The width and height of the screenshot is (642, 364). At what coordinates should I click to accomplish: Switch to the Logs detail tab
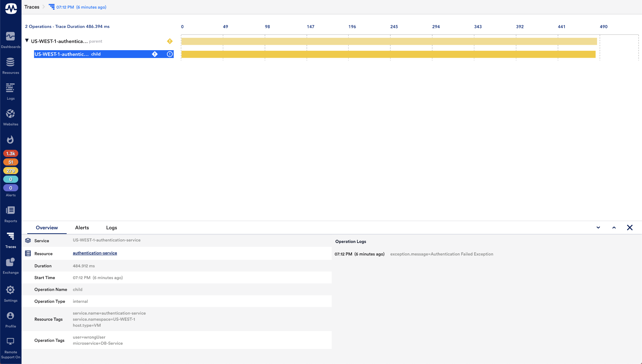tap(112, 228)
